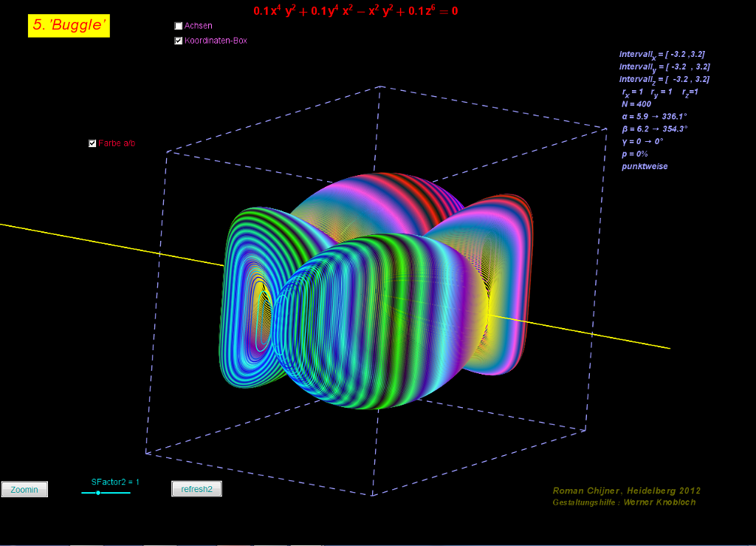Click the gamma angle value line

point(642,141)
